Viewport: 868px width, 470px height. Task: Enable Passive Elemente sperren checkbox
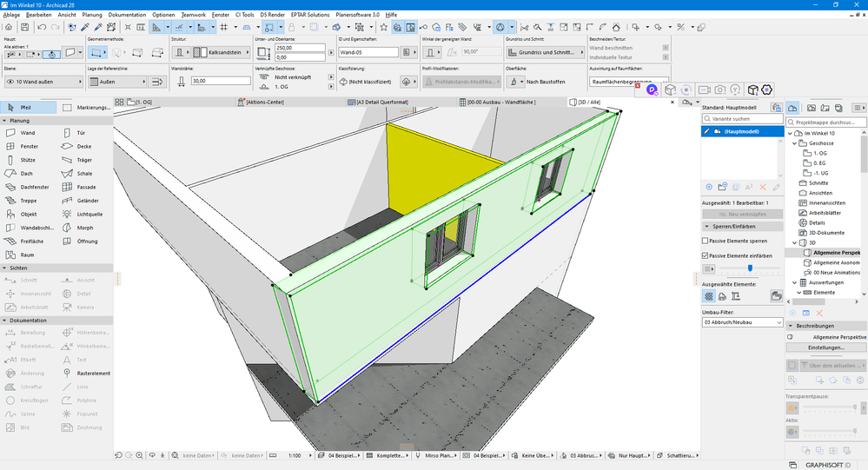pyautogui.click(x=706, y=241)
